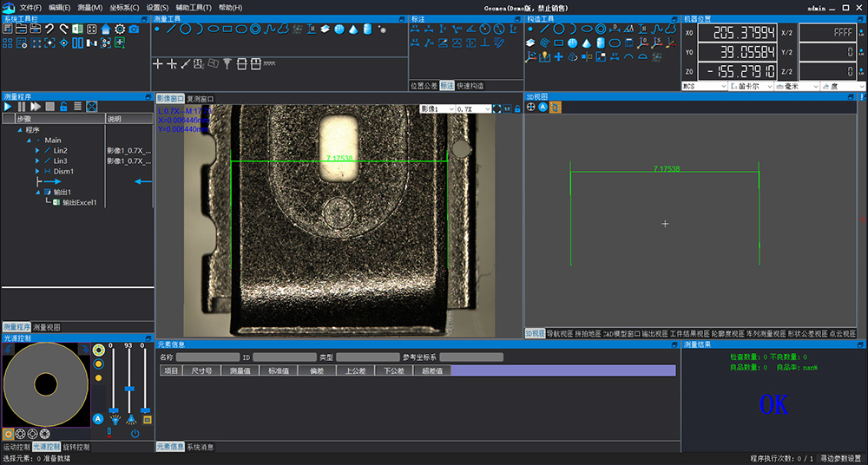Click the green Excel export icon in system toolbar

pyautogui.click(x=77, y=29)
